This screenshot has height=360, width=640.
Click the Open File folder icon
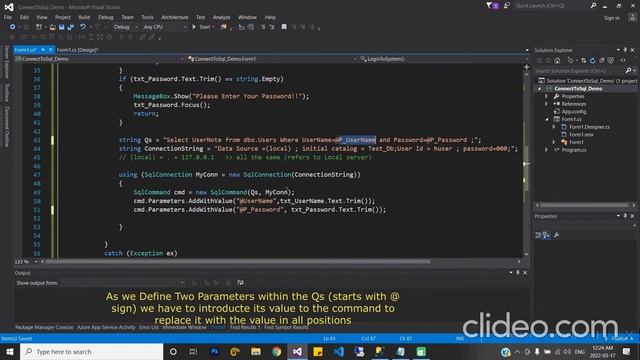(53, 27)
